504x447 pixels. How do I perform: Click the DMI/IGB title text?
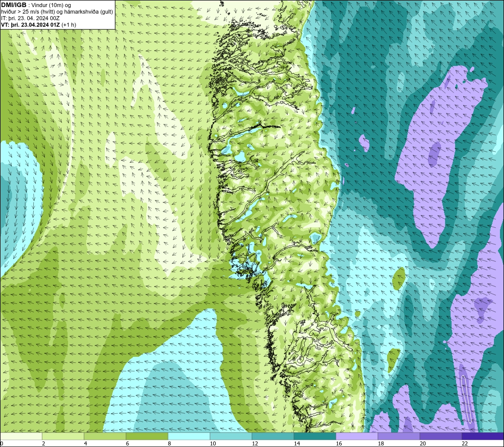click(x=14, y=5)
